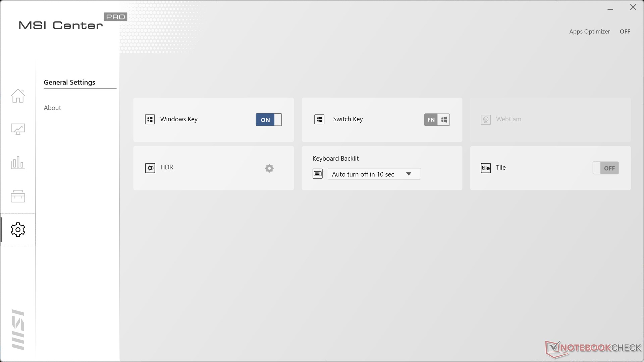Viewport: 644px width, 362px height.
Task: Click the Tile label text
Action: click(x=501, y=168)
